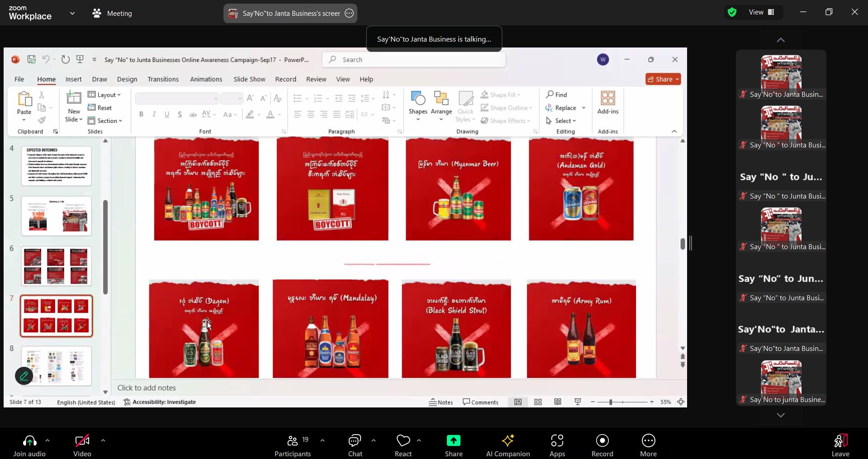The height and width of the screenshot is (459, 868).
Task: Toggle text Shadow formatting
Action: pyautogui.click(x=180, y=114)
